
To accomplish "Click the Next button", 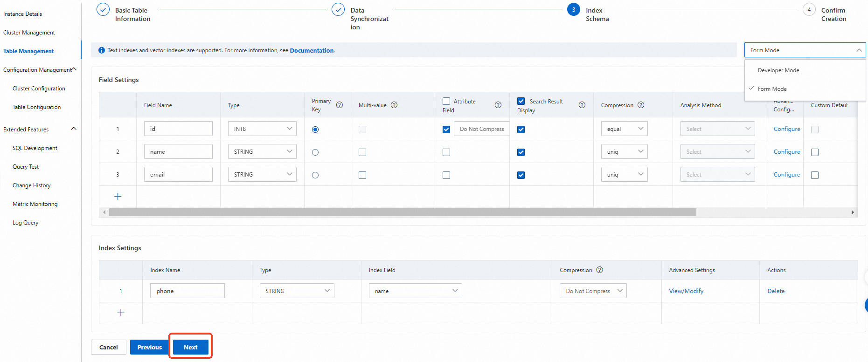I will (190, 348).
